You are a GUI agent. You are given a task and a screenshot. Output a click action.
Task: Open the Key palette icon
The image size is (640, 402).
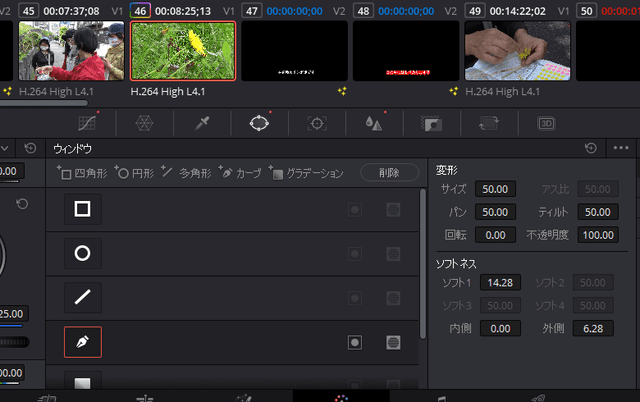pos(431,123)
